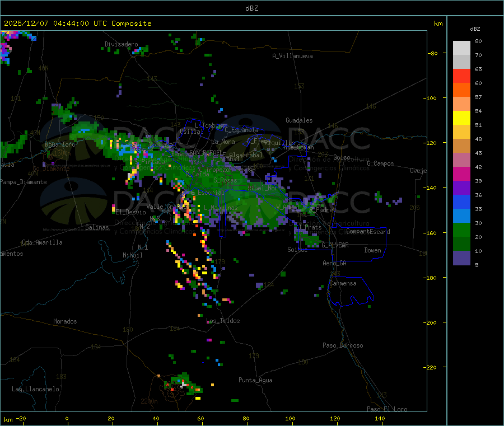This screenshot has width=504, height=426.
Task: Pick the magenta 39–42 dBZ legend swatch
Action: [x=461, y=174]
